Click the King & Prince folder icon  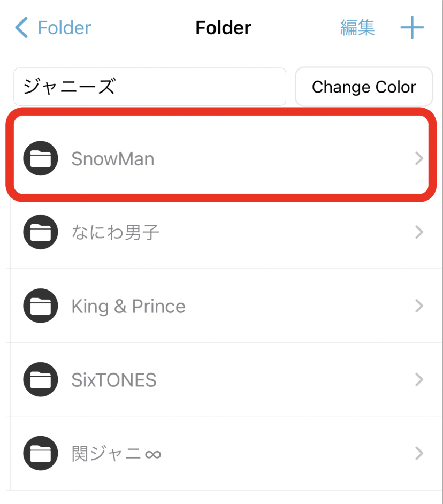click(41, 306)
